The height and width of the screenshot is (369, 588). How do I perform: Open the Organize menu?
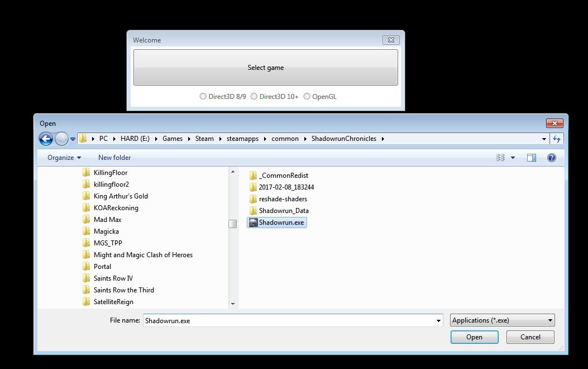point(64,158)
